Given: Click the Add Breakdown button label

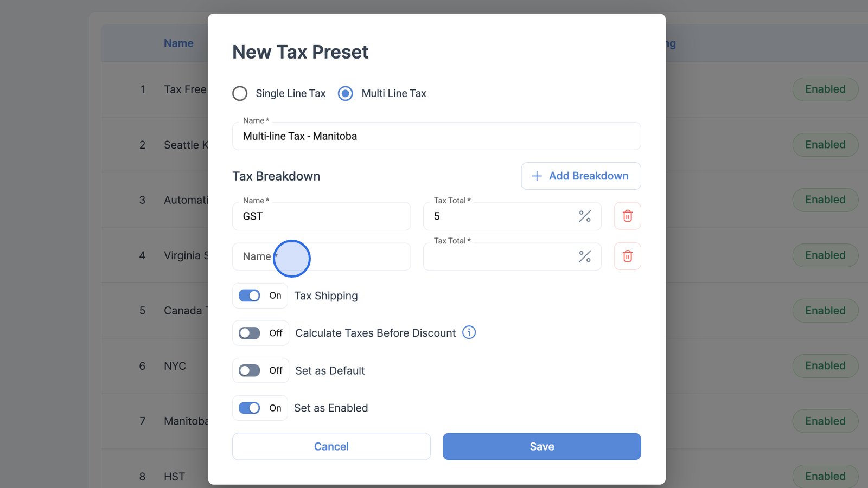Looking at the screenshot, I should (588, 176).
